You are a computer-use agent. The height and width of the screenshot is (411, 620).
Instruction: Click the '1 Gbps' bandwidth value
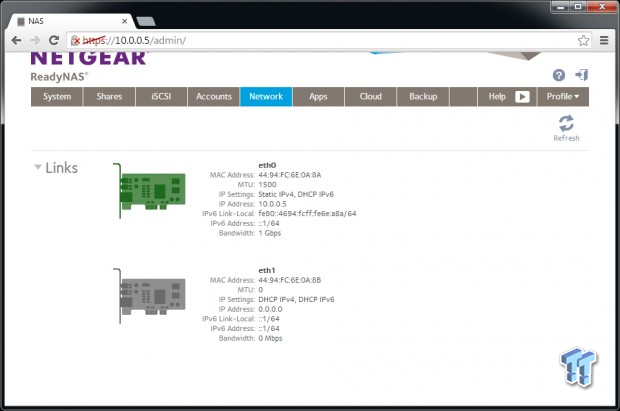coord(270,233)
